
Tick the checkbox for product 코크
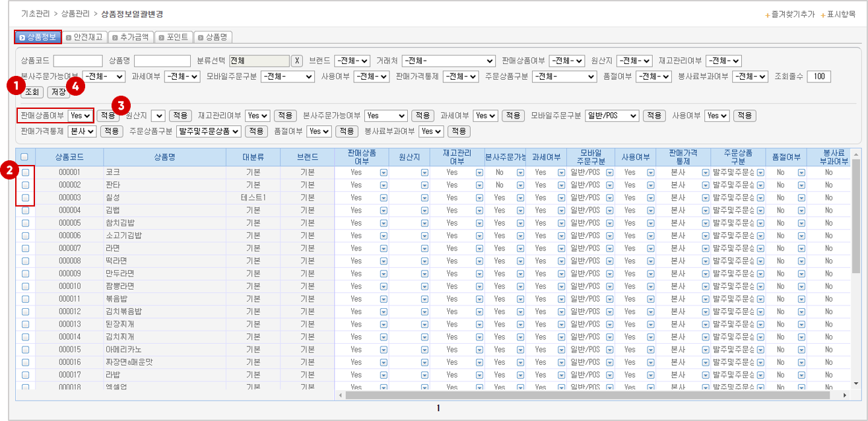click(25, 172)
